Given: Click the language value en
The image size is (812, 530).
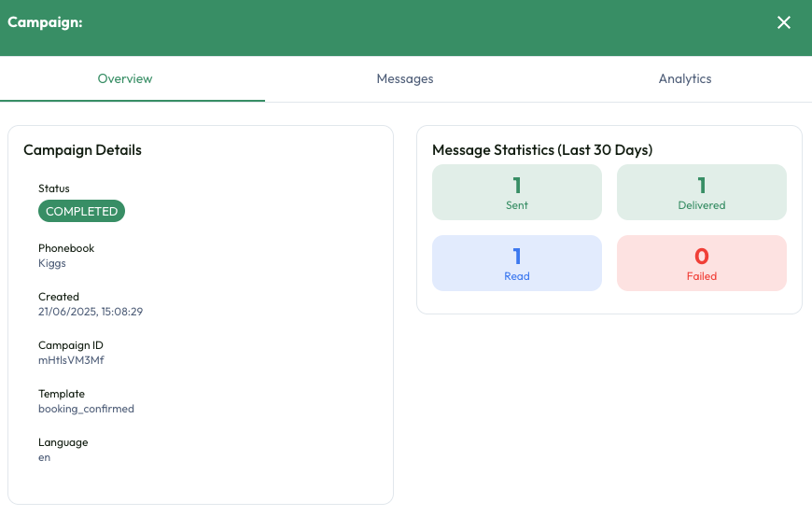Looking at the screenshot, I should click(45, 457).
